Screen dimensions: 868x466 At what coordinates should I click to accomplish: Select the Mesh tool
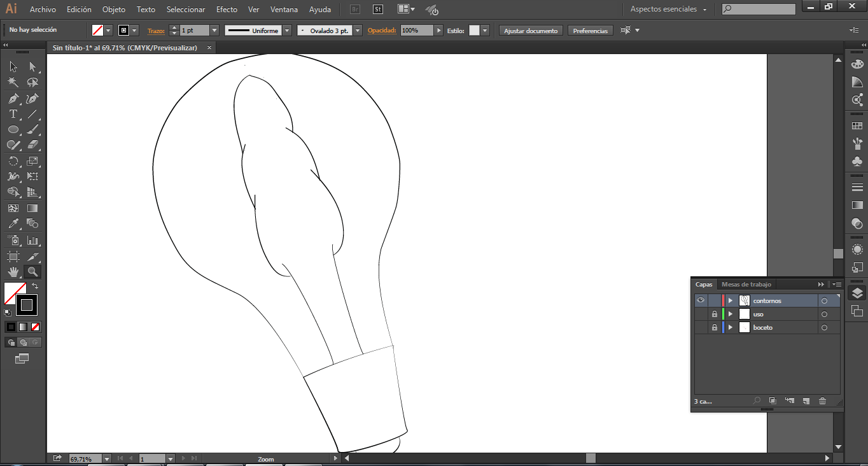pos(13,208)
